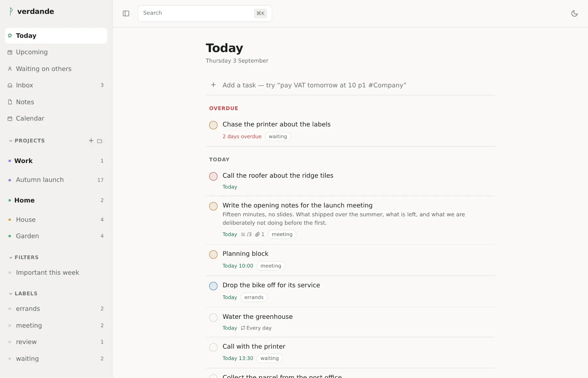Collapse the Filters section chevron
The image size is (588, 378).
(x=11, y=257)
